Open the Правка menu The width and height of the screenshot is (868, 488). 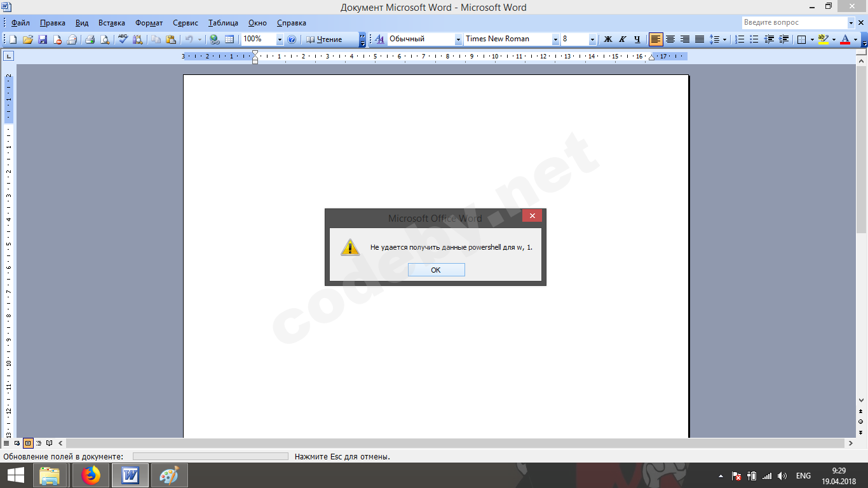click(x=53, y=23)
